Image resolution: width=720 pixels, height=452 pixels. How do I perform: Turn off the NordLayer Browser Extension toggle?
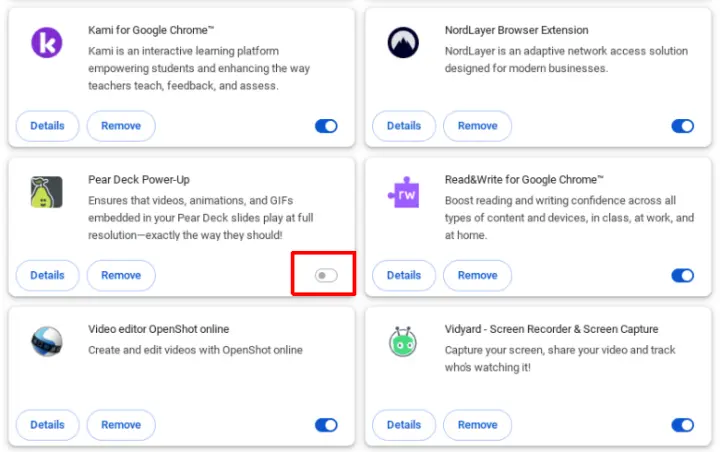coord(682,126)
